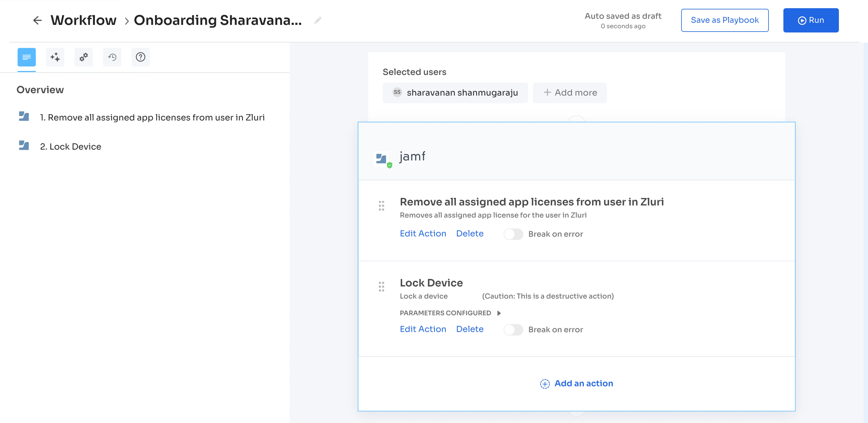Toggle Break on error for Remove licenses
Screen dimensions: 868x423
pos(513,234)
